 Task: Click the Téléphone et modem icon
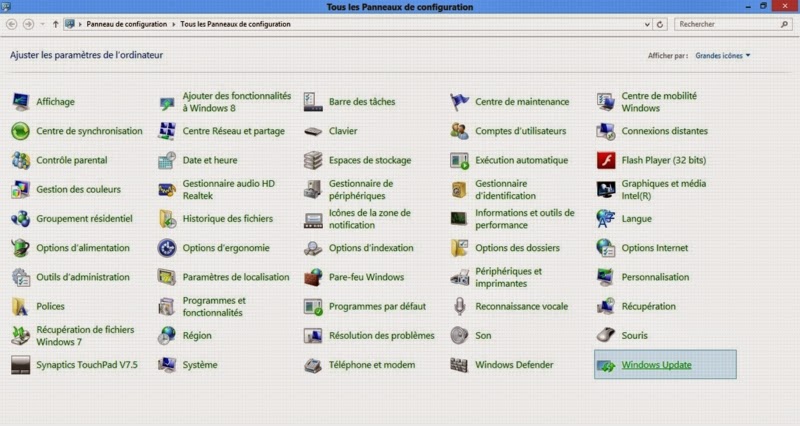point(313,365)
